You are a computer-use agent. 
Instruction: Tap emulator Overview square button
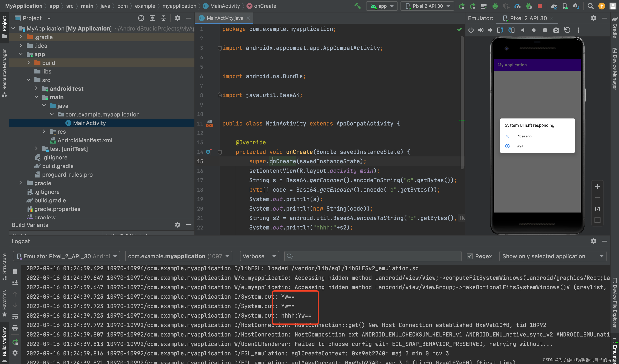[x=545, y=30]
